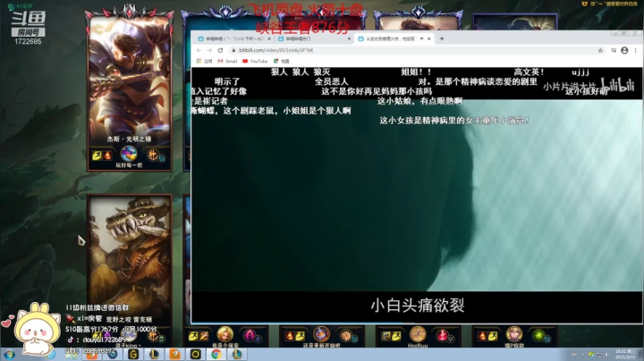Click the HccRuu player champion portrait
This screenshot has width=644, height=361.
[418, 334]
